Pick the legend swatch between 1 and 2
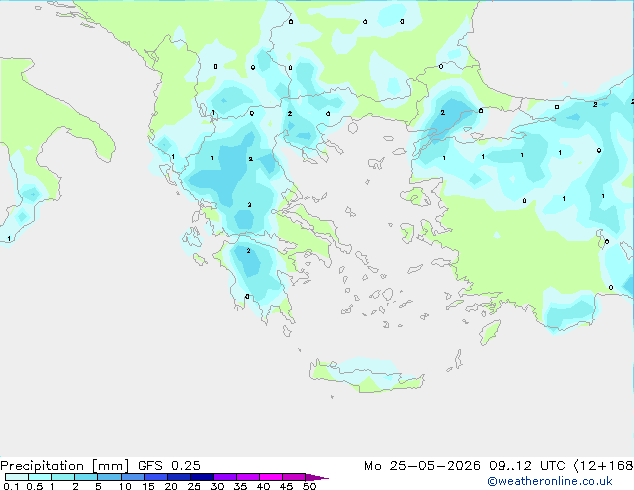 point(63,477)
